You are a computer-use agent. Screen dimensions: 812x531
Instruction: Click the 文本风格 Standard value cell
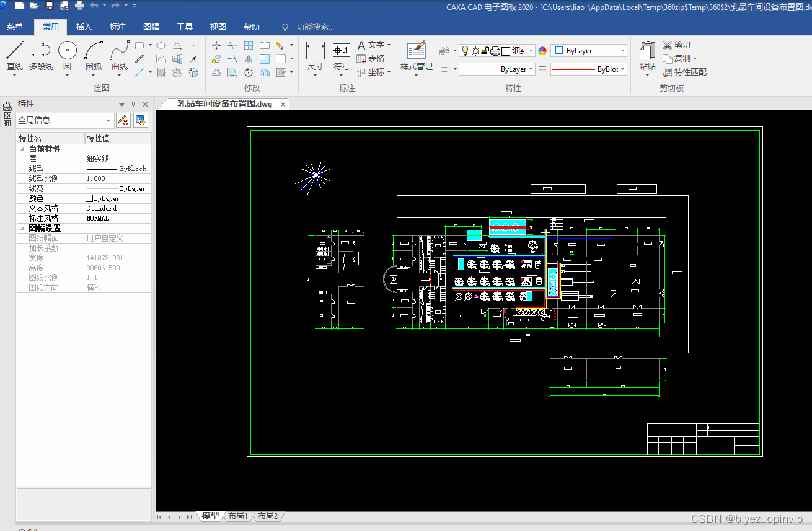click(118, 208)
